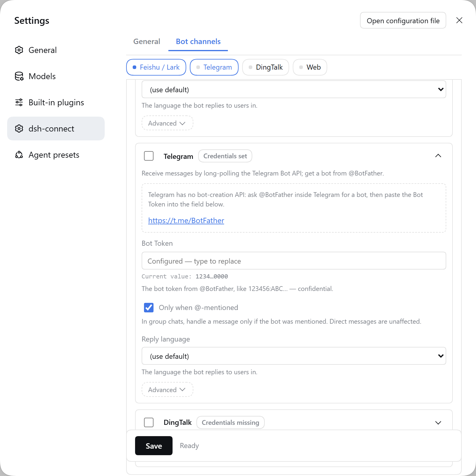The image size is (476, 476).
Task: Click the Save button
Action: [154, 446]
